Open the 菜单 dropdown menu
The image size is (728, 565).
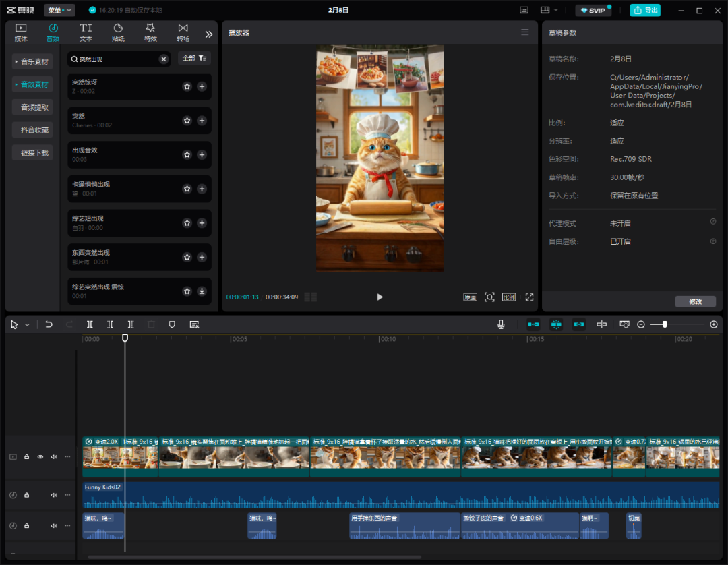tap(59, 10)
